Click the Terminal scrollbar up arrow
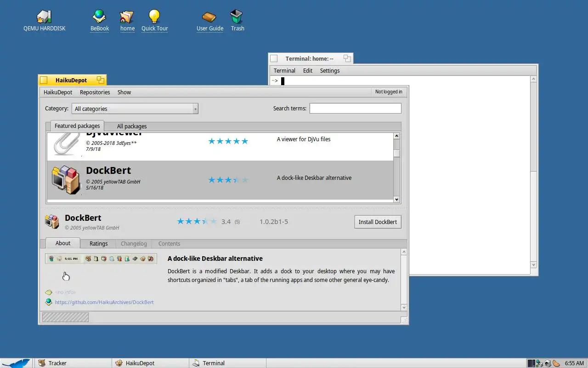Image resolution: width=588 pixels, height=368 pixels. tap(533, 79)
